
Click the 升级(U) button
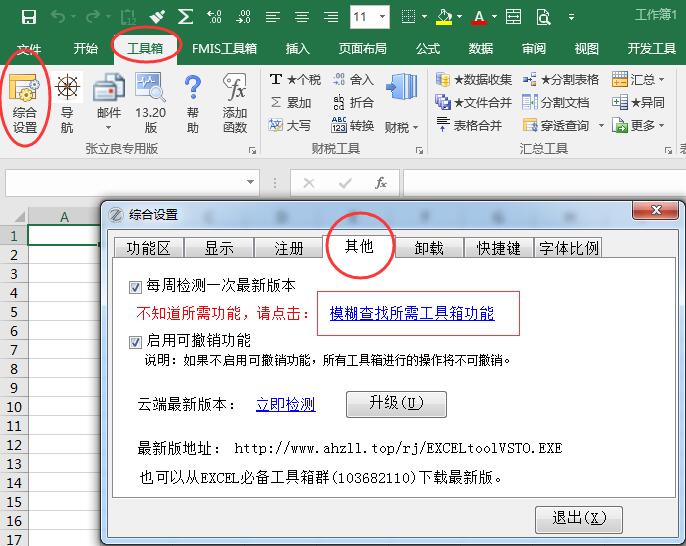click(396, 404)
